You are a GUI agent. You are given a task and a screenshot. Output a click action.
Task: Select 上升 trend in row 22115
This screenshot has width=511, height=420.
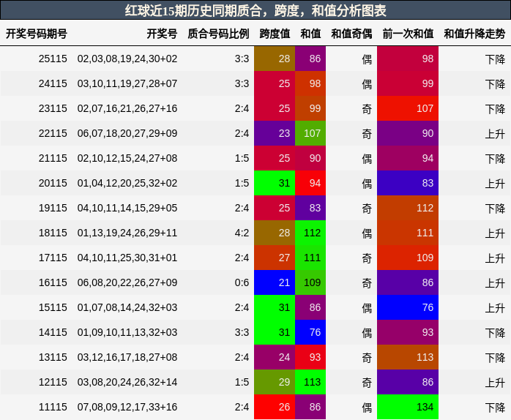[x=495, y=134]
